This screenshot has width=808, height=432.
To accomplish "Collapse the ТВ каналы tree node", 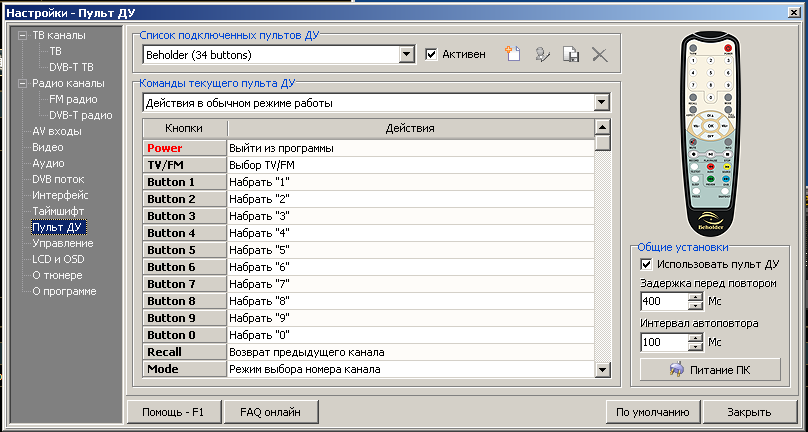I will [x=23, y=34].
